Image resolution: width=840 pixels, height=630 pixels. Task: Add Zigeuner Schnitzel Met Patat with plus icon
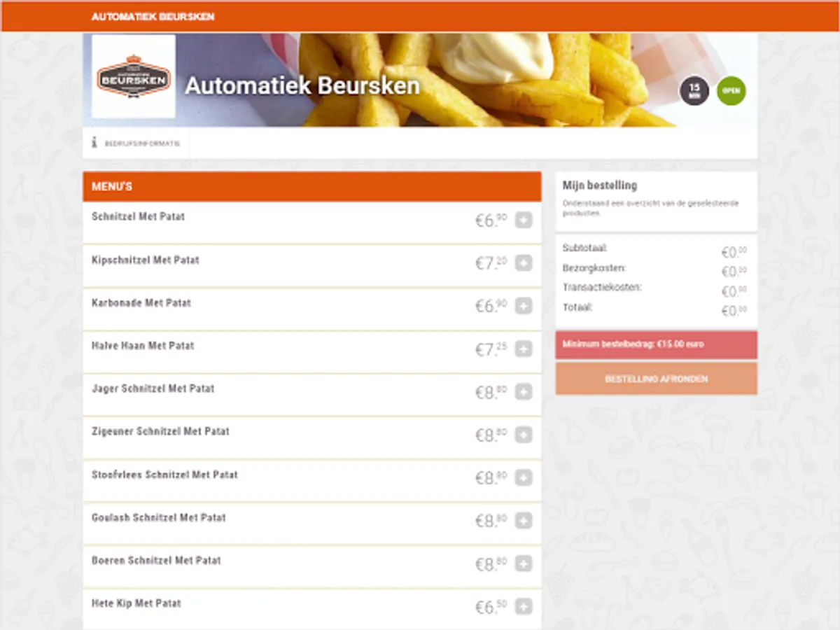coord(524,435)
